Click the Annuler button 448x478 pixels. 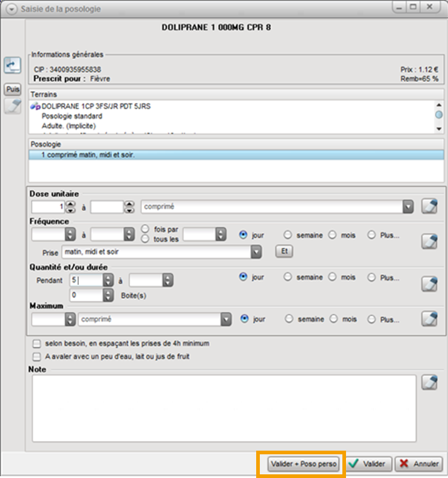pyautogui.click(x=419, y=463)
